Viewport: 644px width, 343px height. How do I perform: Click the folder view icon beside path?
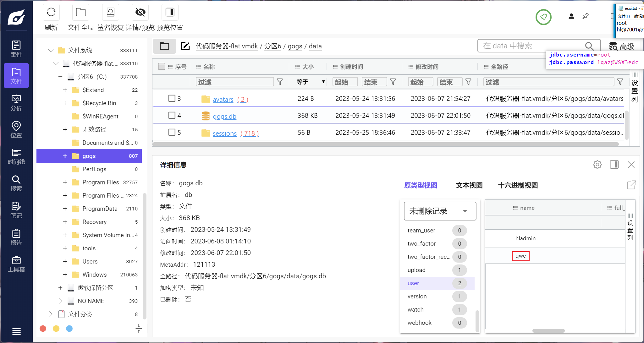164,46
